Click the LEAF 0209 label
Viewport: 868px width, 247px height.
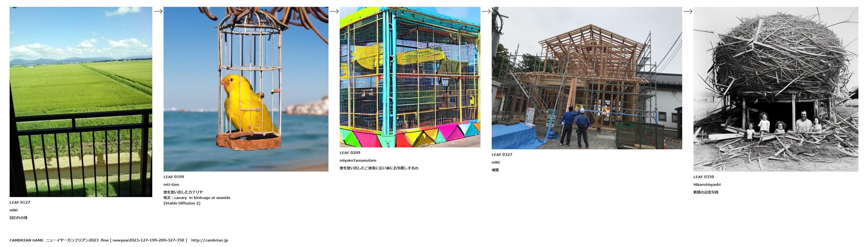pyautogui.click(x=350, y=152)
